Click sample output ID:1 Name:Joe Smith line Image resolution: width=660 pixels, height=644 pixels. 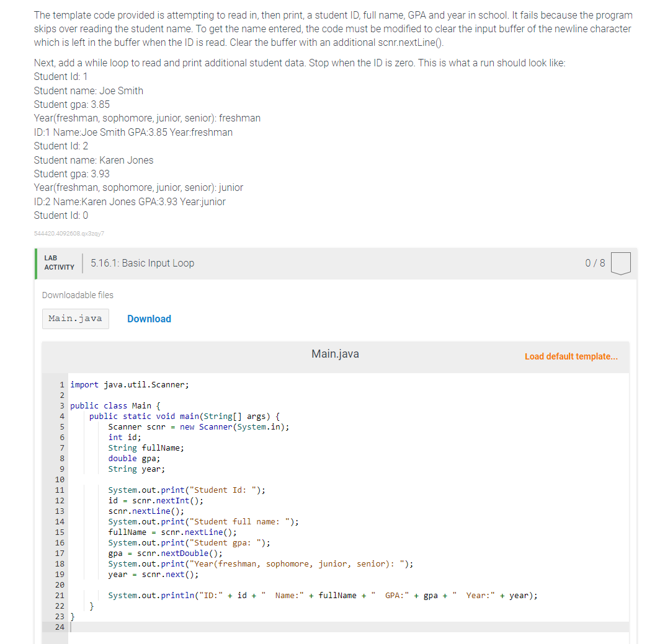pos(133,132)
